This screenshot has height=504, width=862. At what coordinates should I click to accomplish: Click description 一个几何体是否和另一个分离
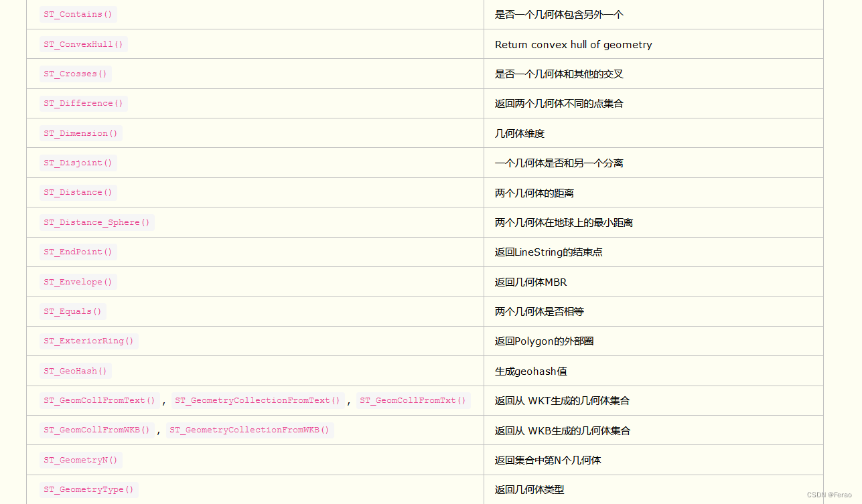(559, 163)
